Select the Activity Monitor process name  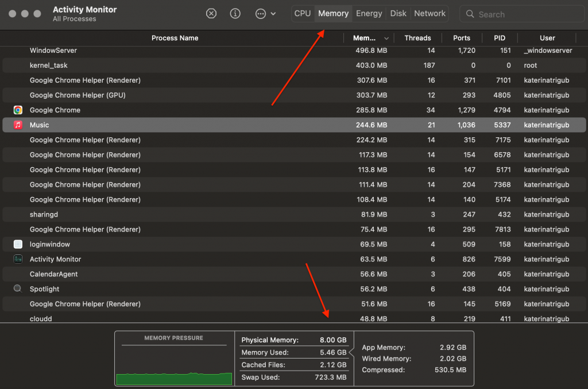coord(56,259)
